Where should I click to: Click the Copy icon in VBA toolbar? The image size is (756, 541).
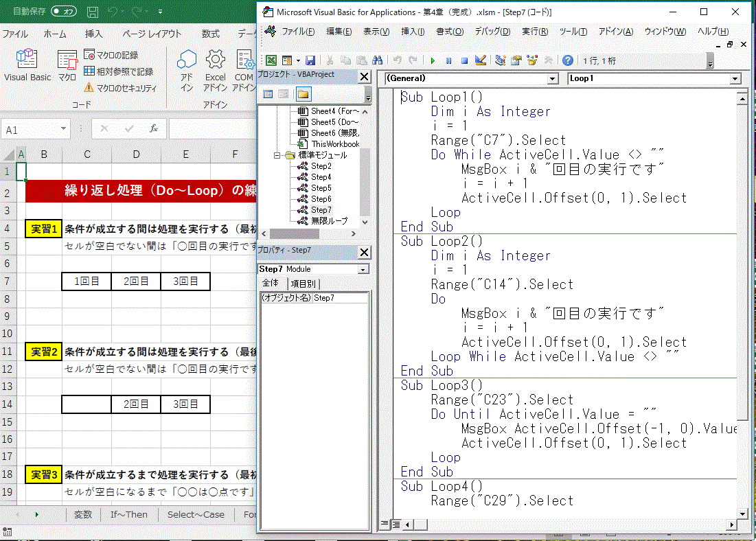point(345,60)
